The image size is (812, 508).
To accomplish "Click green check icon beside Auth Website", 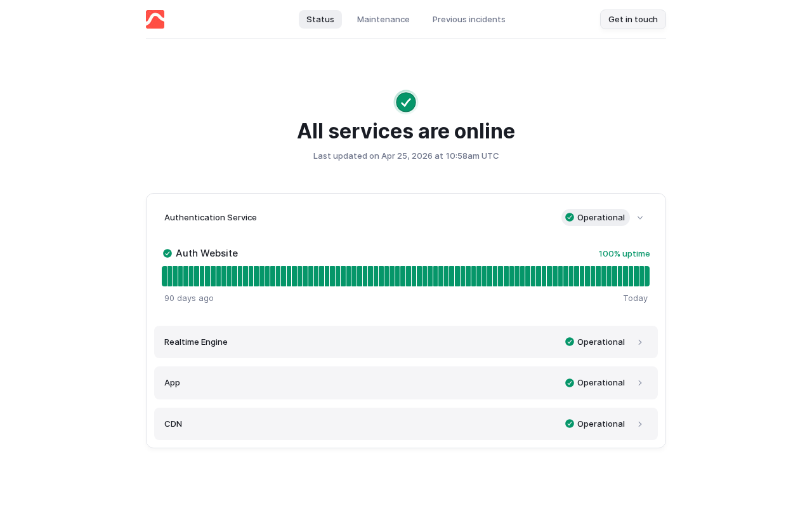I will 167,253.
